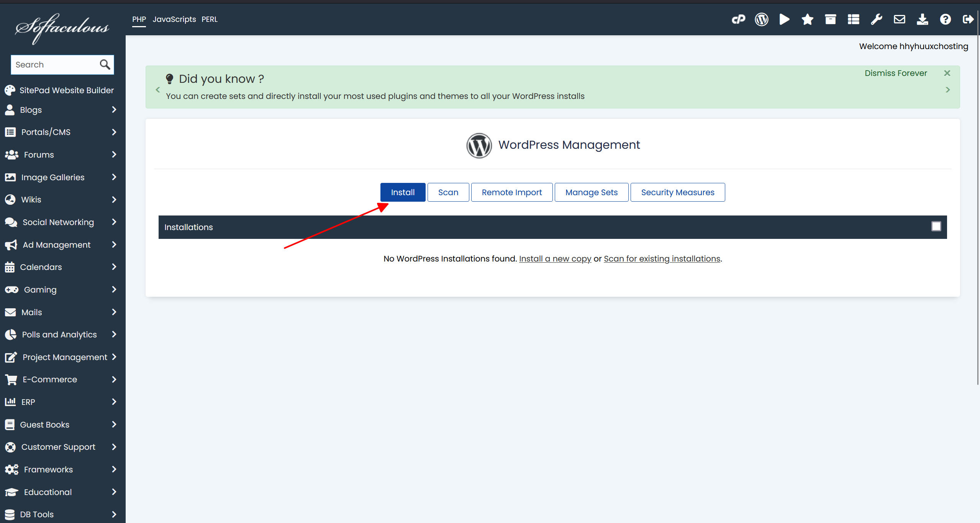
Task: Open WordPress management icon in top bar
Action: tap(761, 19)
